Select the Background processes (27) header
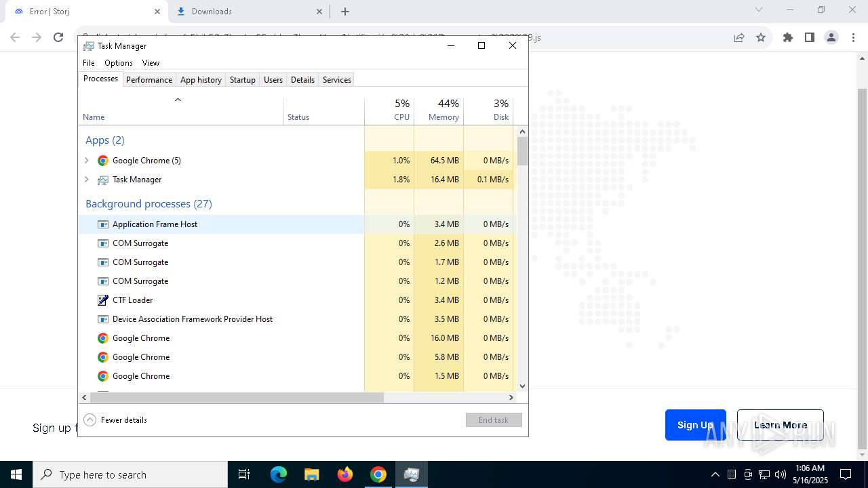This screenshot has height=488, width=868. 149,204
